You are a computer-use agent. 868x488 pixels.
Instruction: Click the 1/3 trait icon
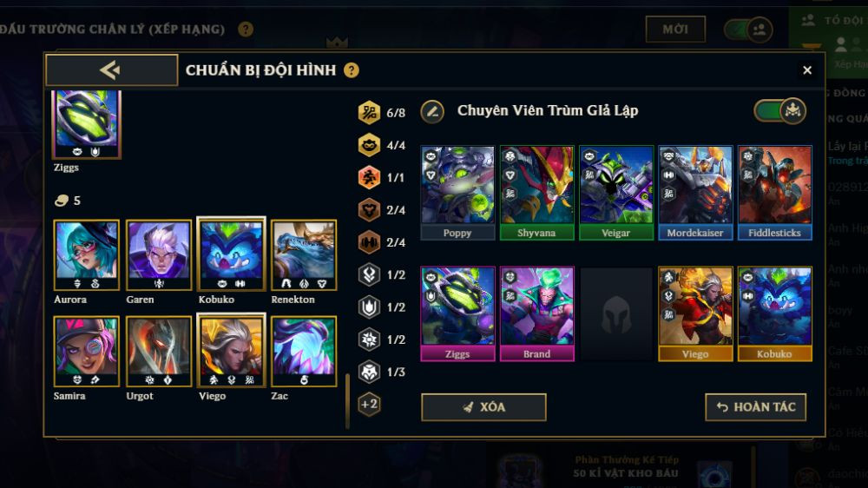[369, 372]
